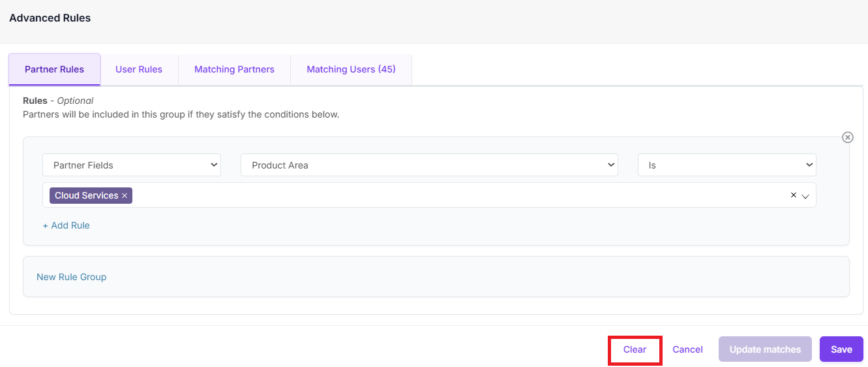
Task: Select the Cloud Services chip label
Action: pyautogui.click(x=86, y=196)
